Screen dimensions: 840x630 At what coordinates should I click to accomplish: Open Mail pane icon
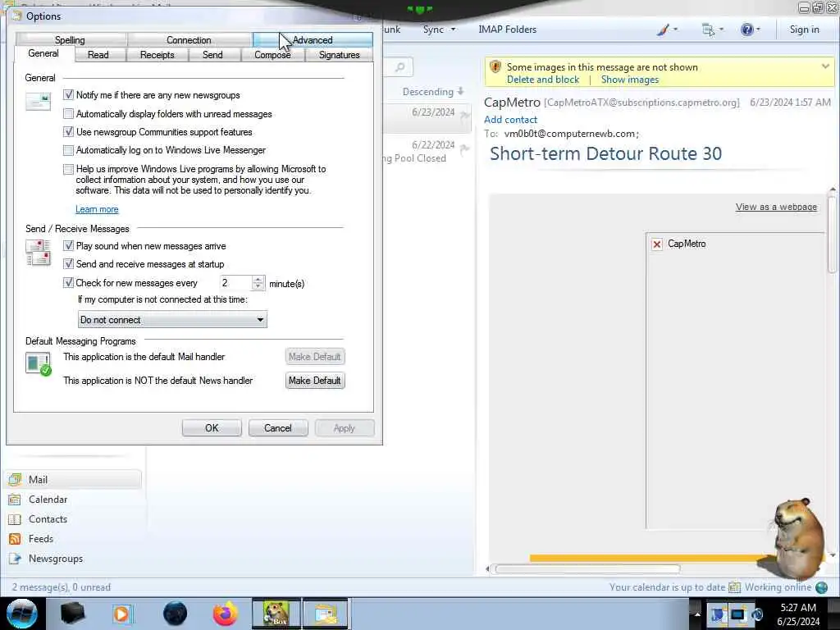tap(15, 479)
